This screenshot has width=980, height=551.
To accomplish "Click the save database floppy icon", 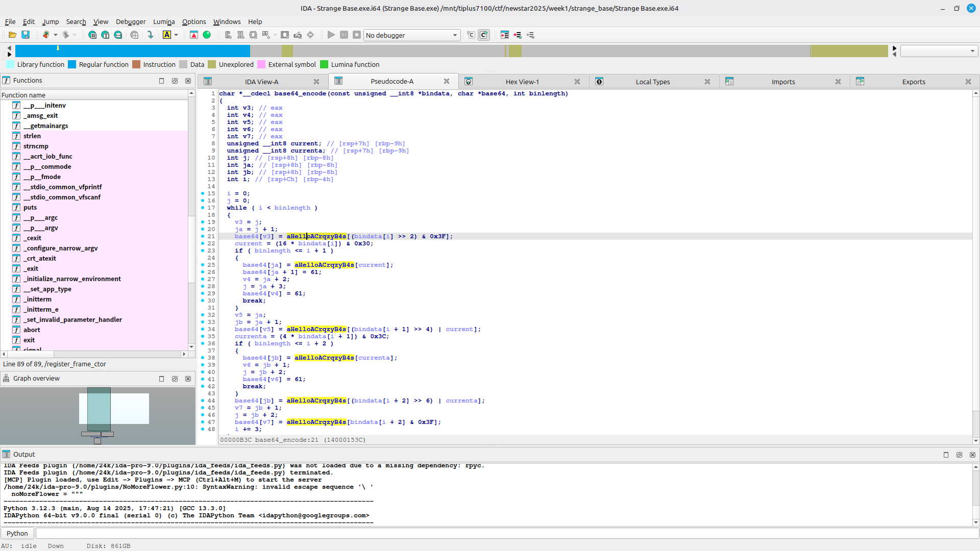I will pyautogui.click(x=26, y=35).
